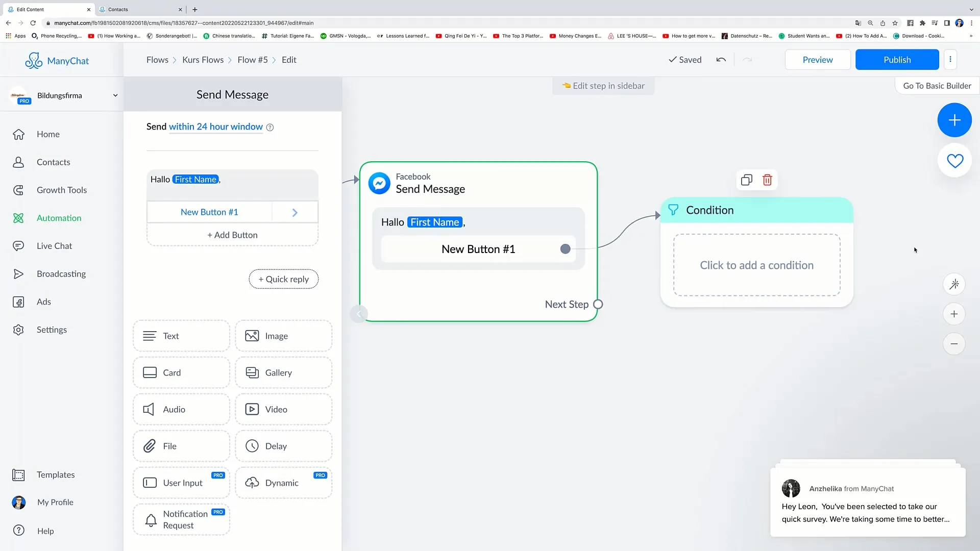Click the Facebook Messenger icon on node

click(x=379, y=183)
